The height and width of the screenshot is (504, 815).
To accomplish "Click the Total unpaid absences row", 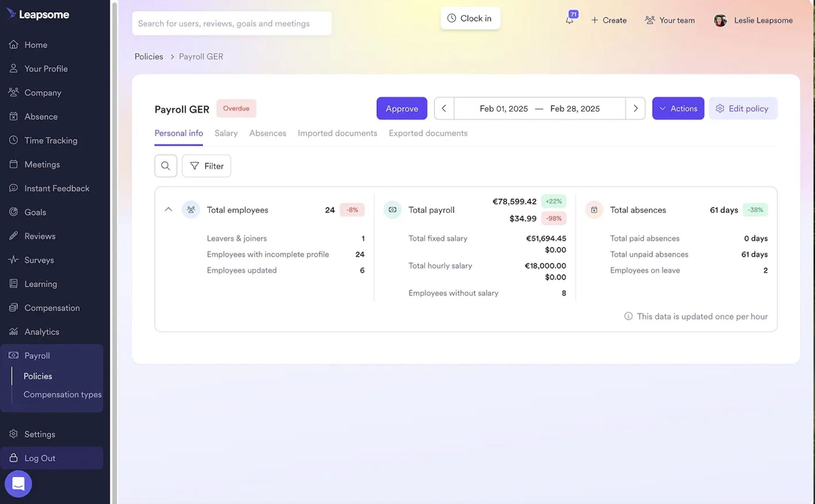I will coord(689,254).
